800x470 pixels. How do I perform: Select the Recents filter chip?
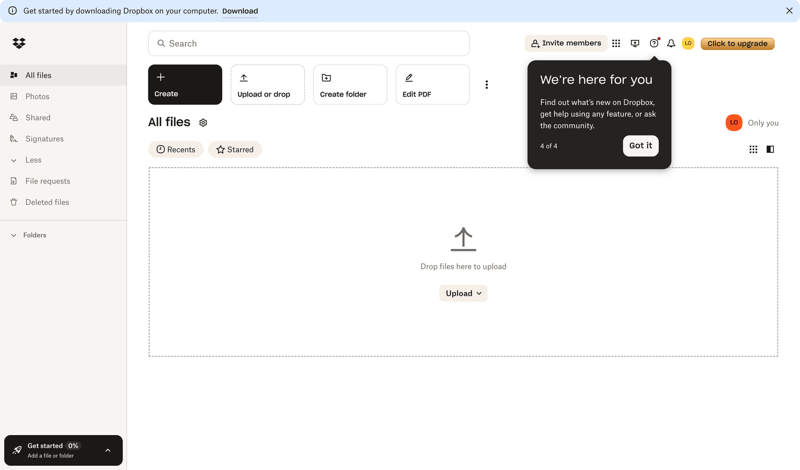click(176, 150)
